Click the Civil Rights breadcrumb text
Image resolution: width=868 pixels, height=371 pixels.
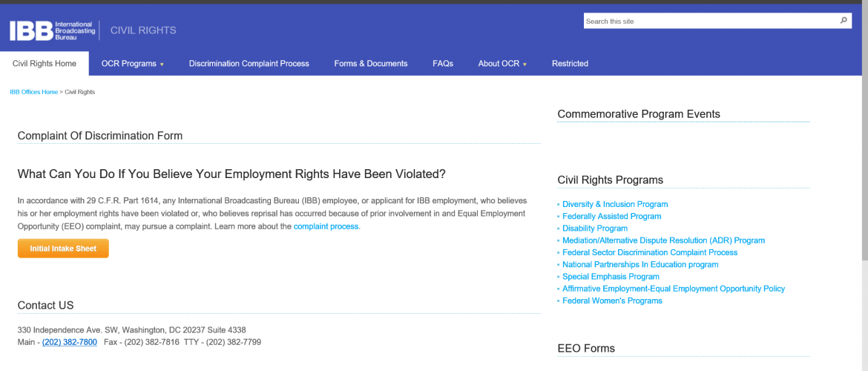(79, 92)
